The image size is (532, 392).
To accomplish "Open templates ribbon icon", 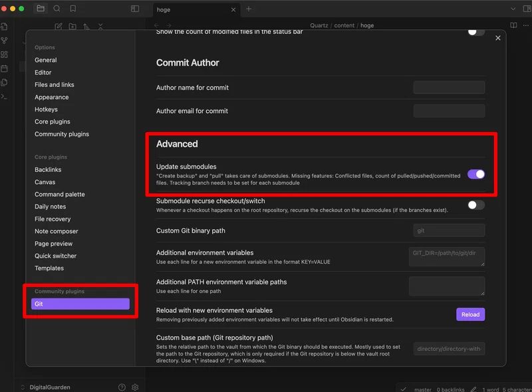I will pyautogui.click(x=4, y=82).
